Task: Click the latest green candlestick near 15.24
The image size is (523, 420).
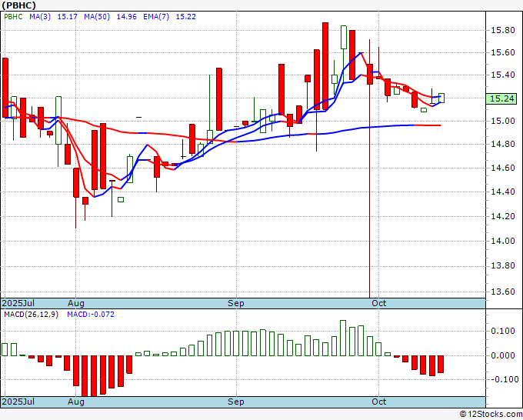Action: click(441, 98)
